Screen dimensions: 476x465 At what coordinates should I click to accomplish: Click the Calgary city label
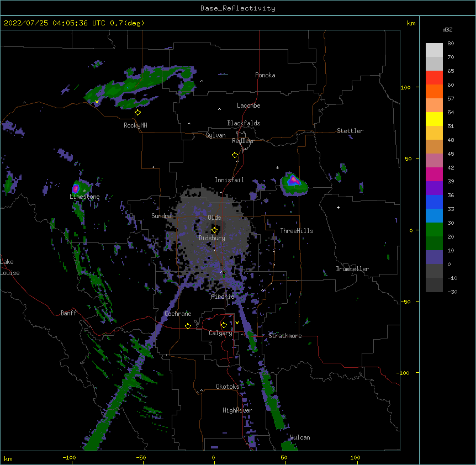(221, 333)
